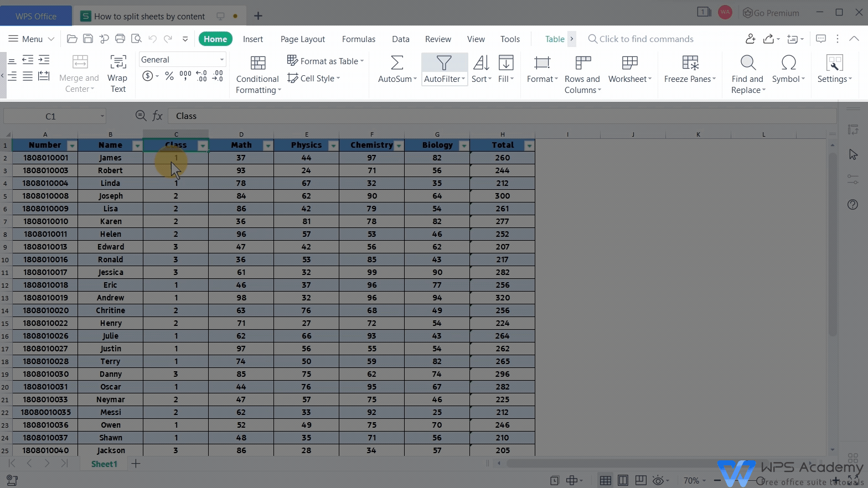Open Conditional Formatting
Screen dimensions: 868x488
pos(257,75)
